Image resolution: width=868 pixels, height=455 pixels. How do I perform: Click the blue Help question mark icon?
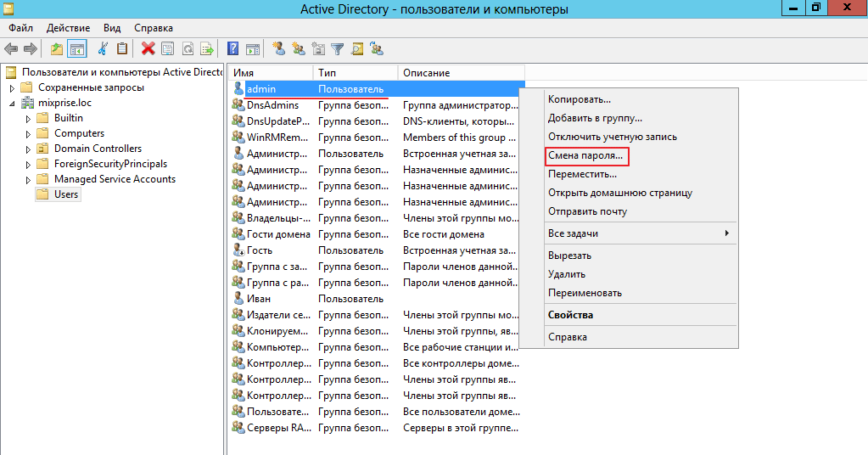(232, 49)
